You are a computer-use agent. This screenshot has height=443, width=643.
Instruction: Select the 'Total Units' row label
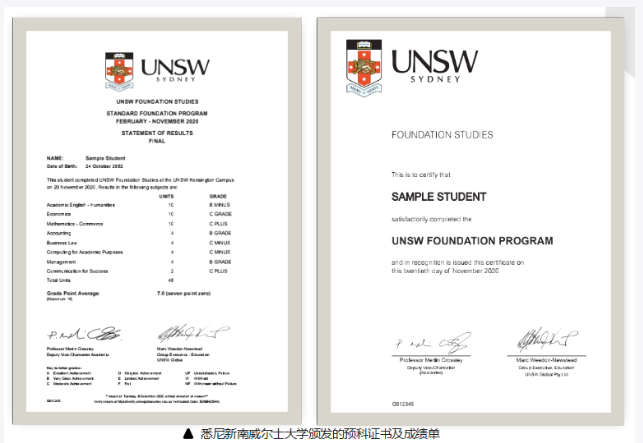click(58, 280)
